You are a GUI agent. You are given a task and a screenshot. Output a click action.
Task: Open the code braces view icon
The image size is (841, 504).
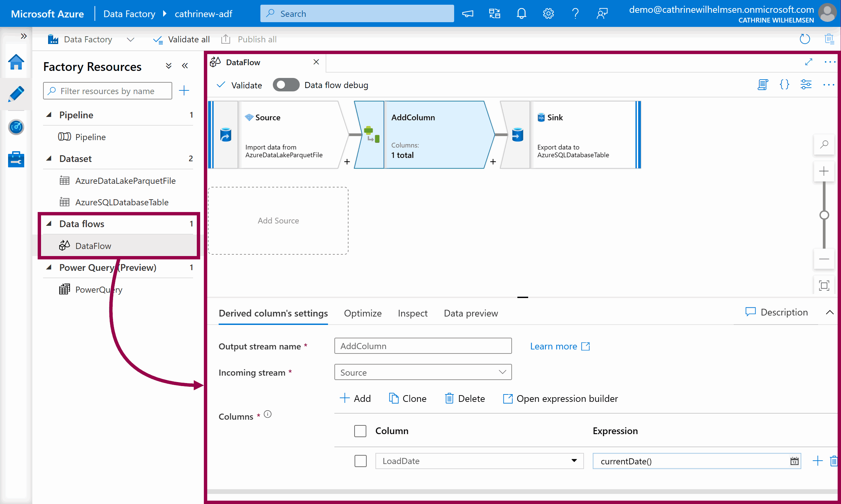[784, 84]
